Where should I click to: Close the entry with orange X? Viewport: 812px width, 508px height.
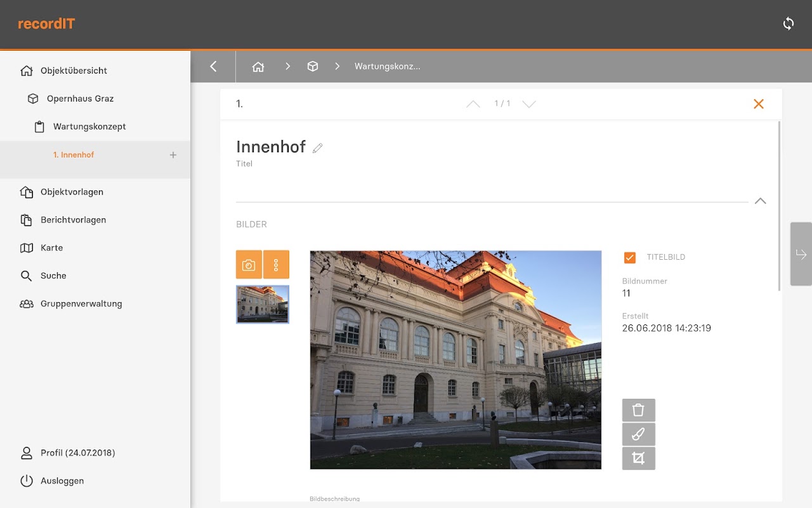pyautogui.click(x=759, y=104)
